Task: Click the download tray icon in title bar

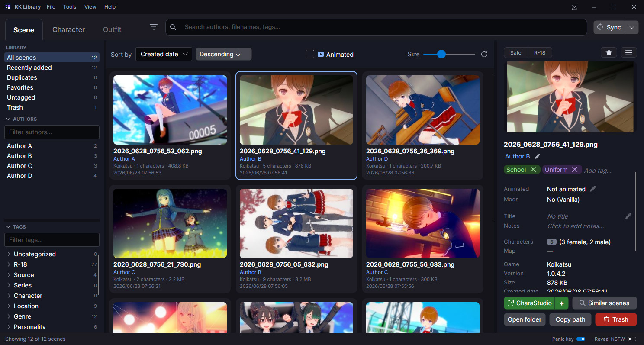Action: 574,7
